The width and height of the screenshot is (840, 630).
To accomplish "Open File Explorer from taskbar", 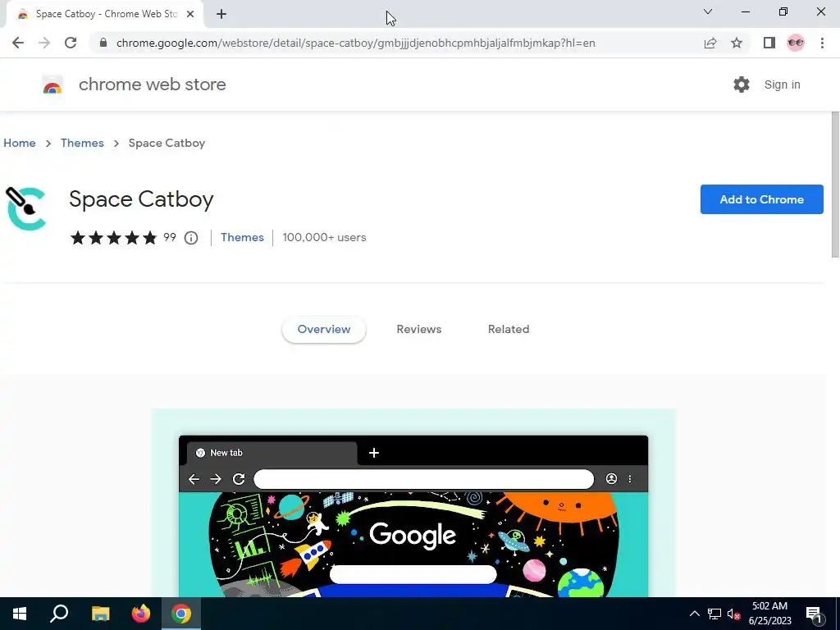I will coord(100,614).
